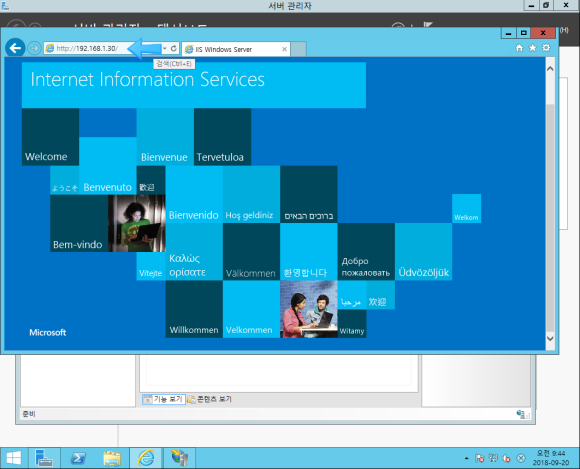
Task: Refresh the page in Internet Explorer
Action: 174,48
